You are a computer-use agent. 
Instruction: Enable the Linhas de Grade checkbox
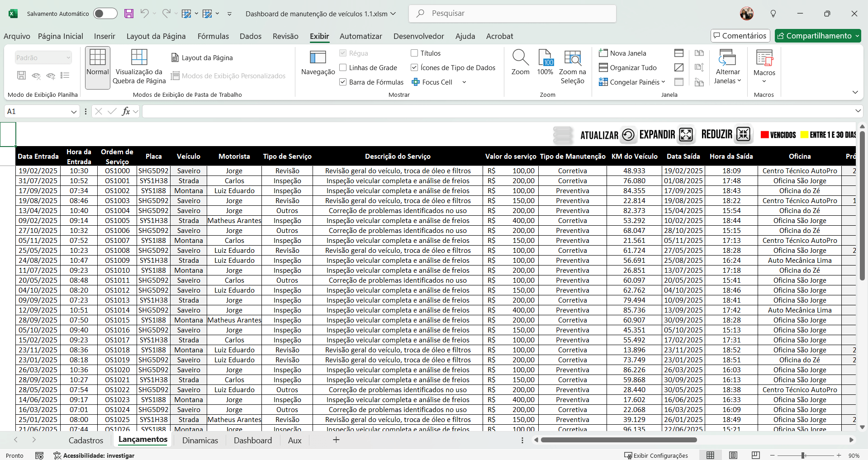343,68
